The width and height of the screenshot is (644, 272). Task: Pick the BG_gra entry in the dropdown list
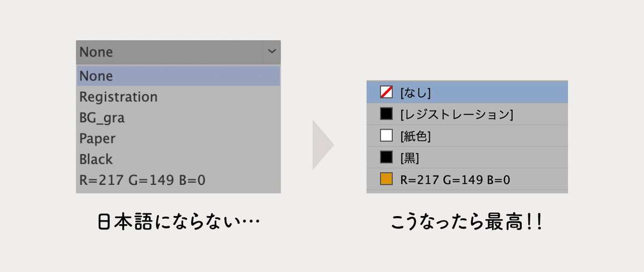tap(102, 118)
